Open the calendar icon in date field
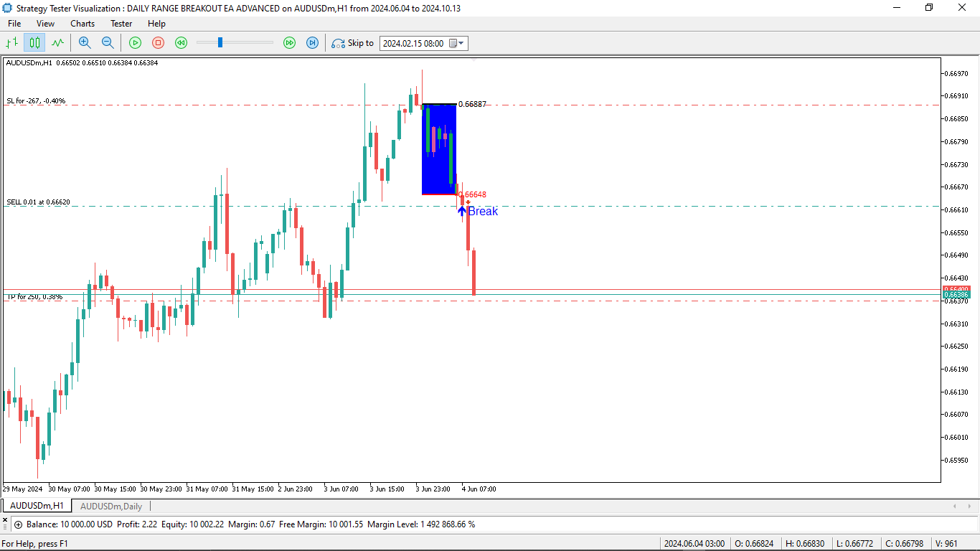 click(453, 43)
